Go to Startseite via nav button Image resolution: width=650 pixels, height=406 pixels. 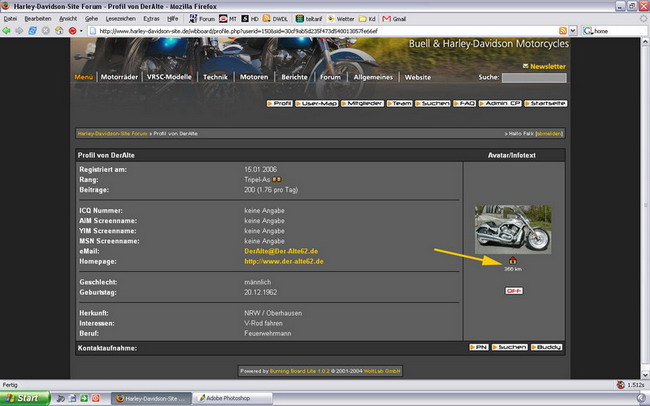548,103
